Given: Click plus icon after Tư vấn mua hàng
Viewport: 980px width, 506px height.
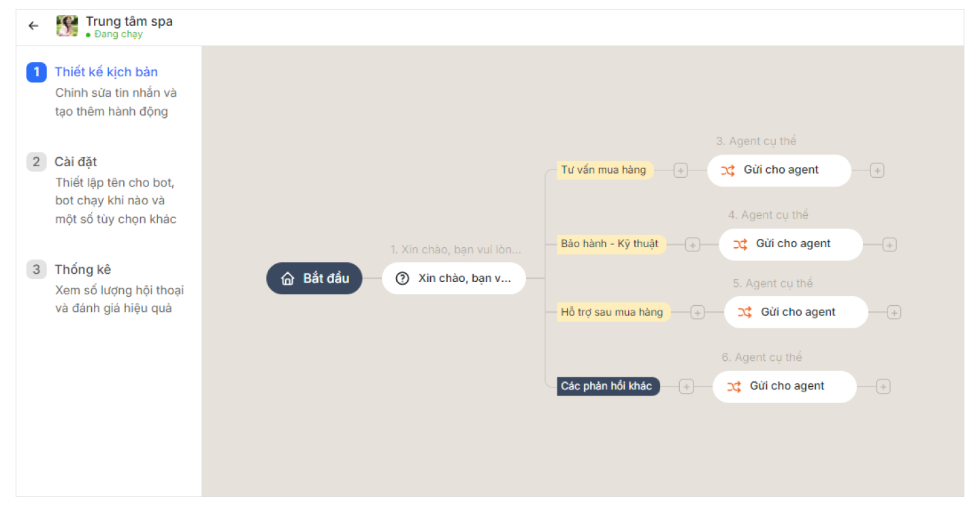Looking at the screenshot, I should click(x=681, y=170).
